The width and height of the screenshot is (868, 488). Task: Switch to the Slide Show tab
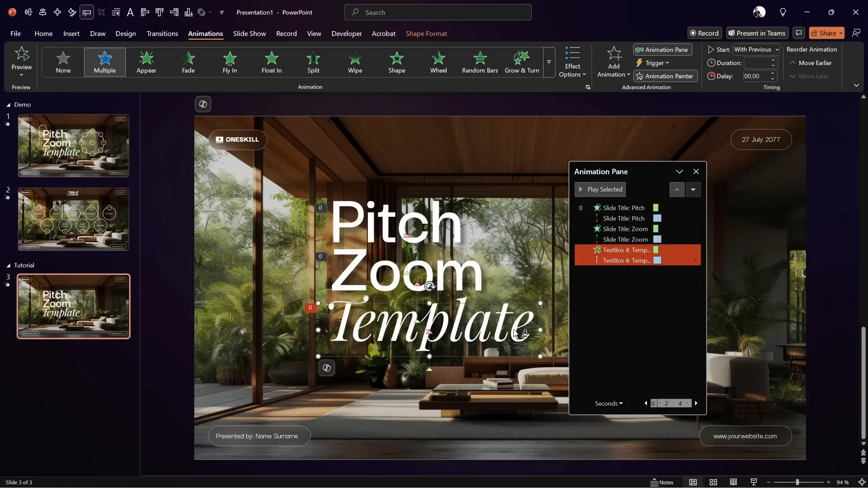(x=250, y=33)
